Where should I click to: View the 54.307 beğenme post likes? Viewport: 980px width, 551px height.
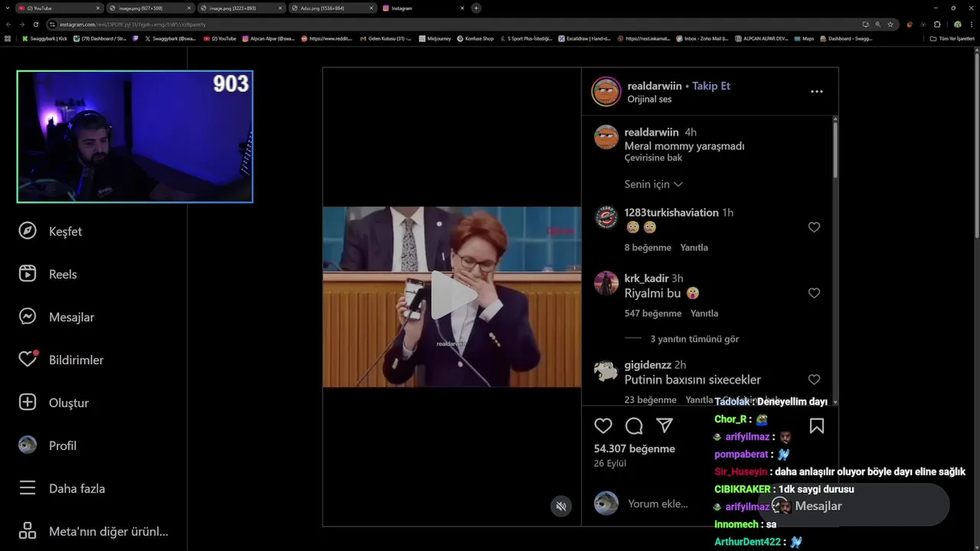[x=635, y=449]
